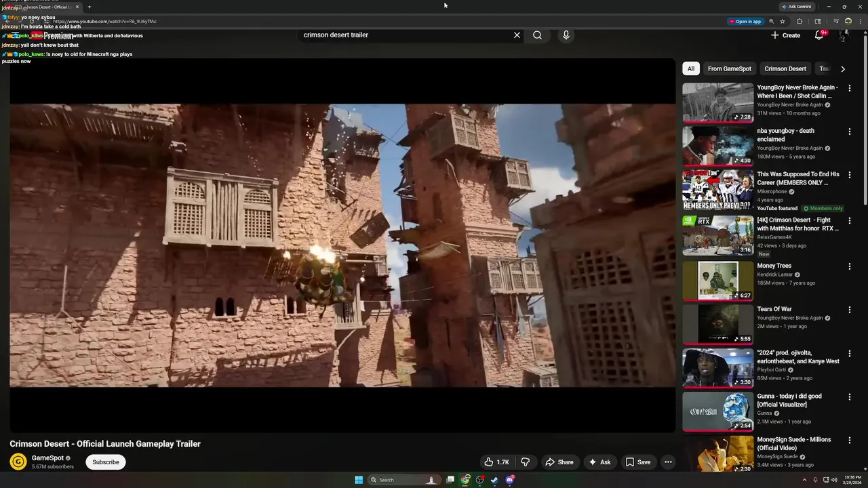Click the 'Members only' badge

pyautogui.click(x=823, y=209)
